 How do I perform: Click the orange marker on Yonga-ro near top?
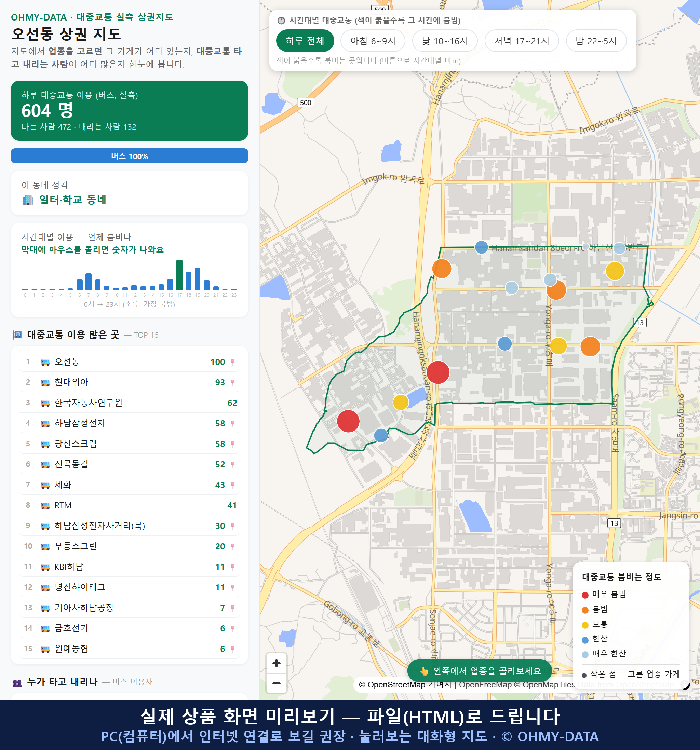[556, 290]
